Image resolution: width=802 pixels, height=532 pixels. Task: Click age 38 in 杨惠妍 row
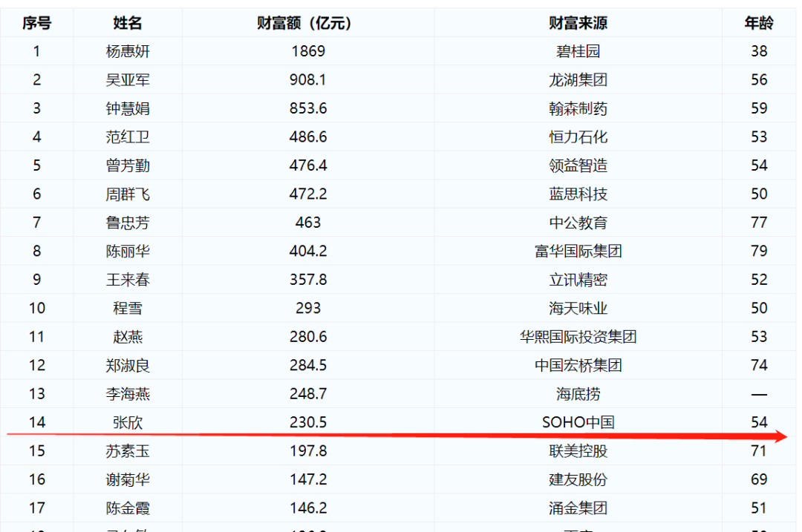point(759,51)
